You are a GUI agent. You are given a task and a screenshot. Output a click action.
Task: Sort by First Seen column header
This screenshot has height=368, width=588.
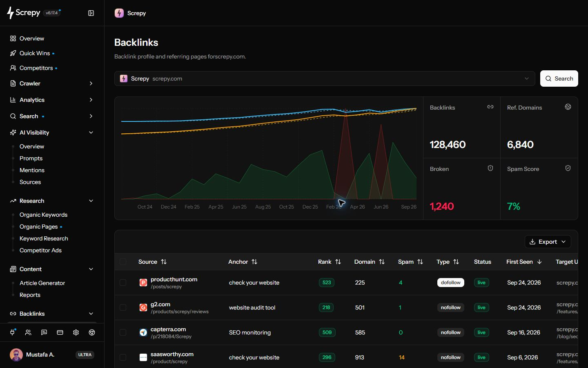[524, 262]
